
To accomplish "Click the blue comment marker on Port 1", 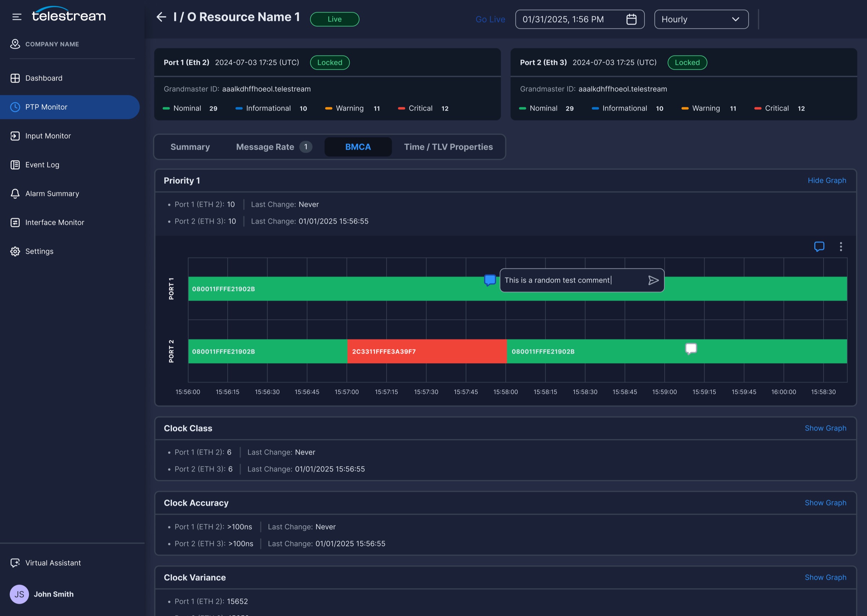I will point(490,280).
